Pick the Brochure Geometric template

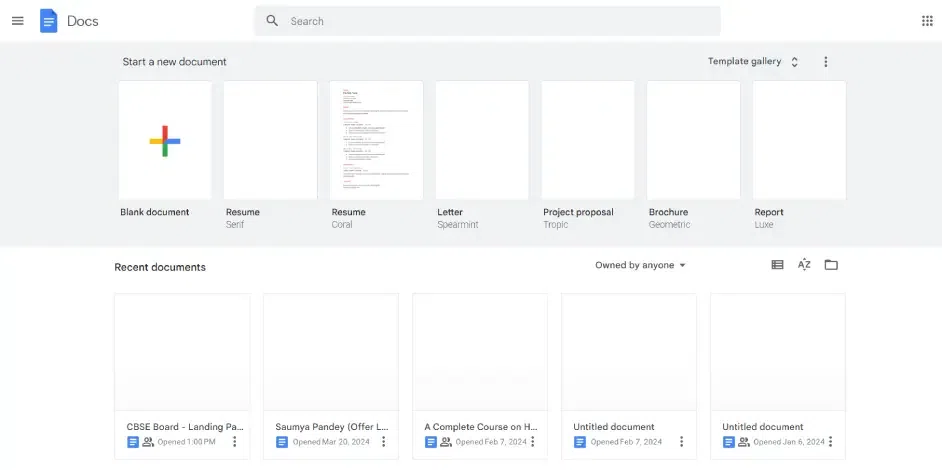tap(693, 140)
